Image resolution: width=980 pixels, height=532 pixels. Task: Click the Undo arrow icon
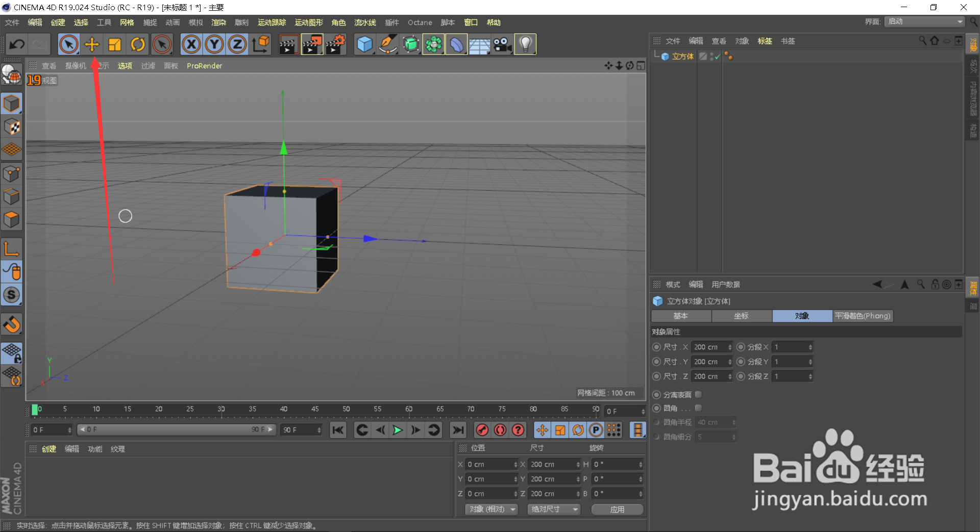[17, 44]
